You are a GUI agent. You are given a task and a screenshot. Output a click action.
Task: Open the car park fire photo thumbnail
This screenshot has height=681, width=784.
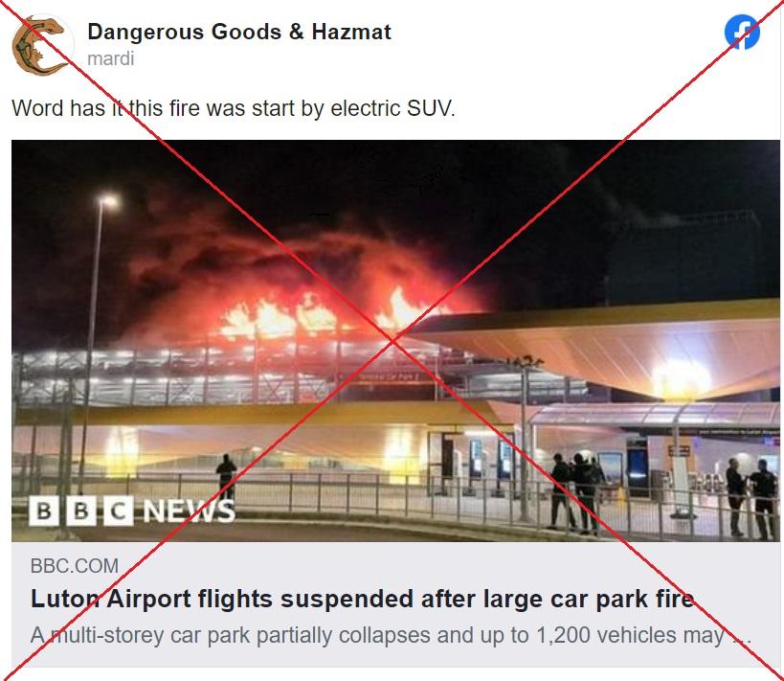pos(395,341)
